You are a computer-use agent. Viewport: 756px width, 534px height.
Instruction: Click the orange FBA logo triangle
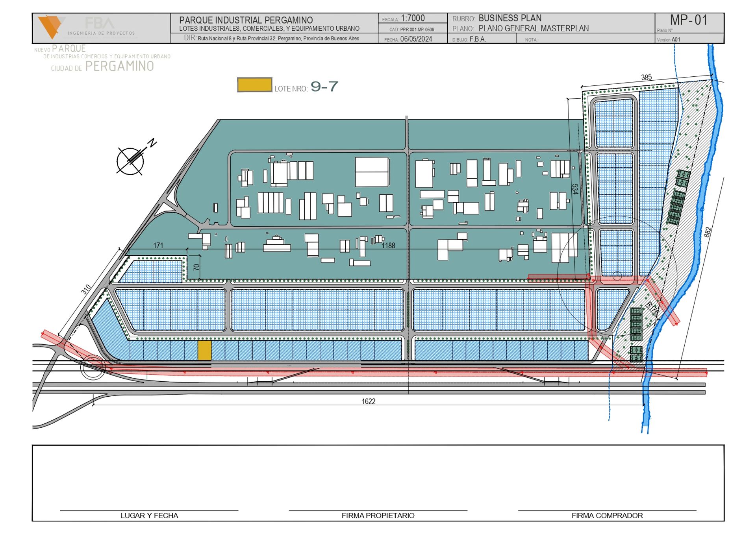[50, 26]
